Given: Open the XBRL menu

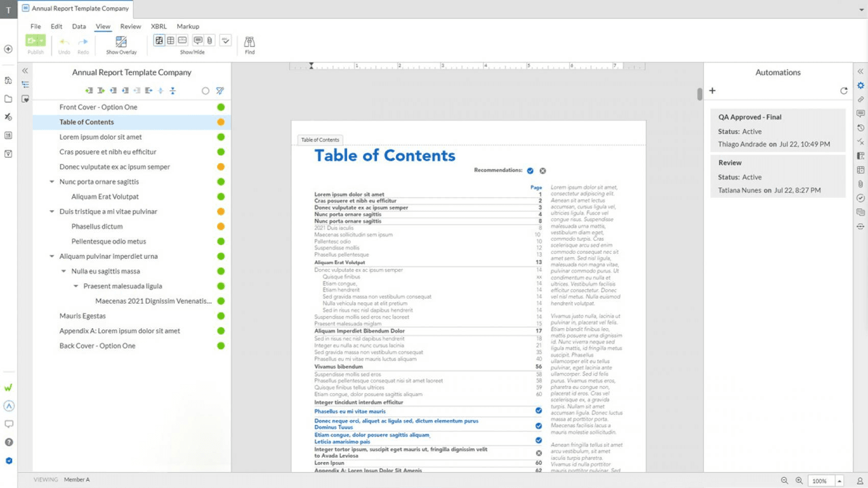Looking at the screenshot, I should 158,27.
